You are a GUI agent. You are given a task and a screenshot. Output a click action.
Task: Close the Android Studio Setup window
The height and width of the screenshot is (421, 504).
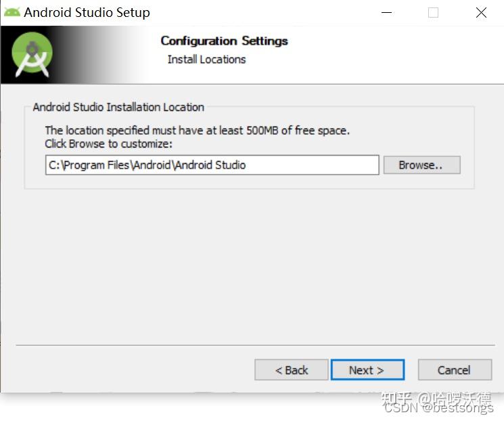[481, 12]
